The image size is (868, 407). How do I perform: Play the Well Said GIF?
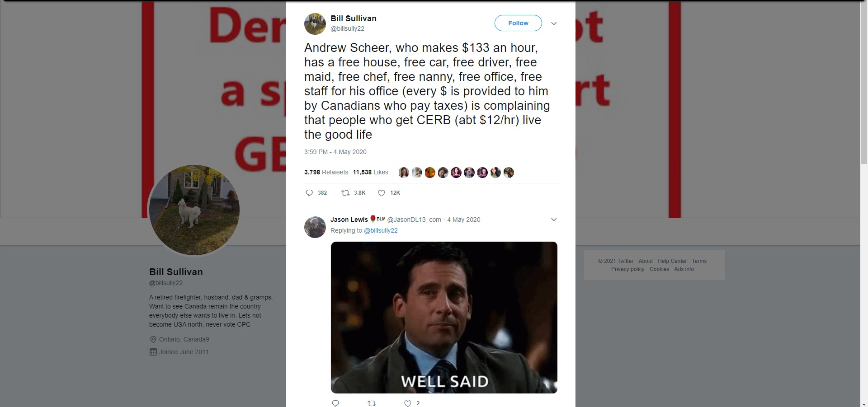tap(444, 317)
